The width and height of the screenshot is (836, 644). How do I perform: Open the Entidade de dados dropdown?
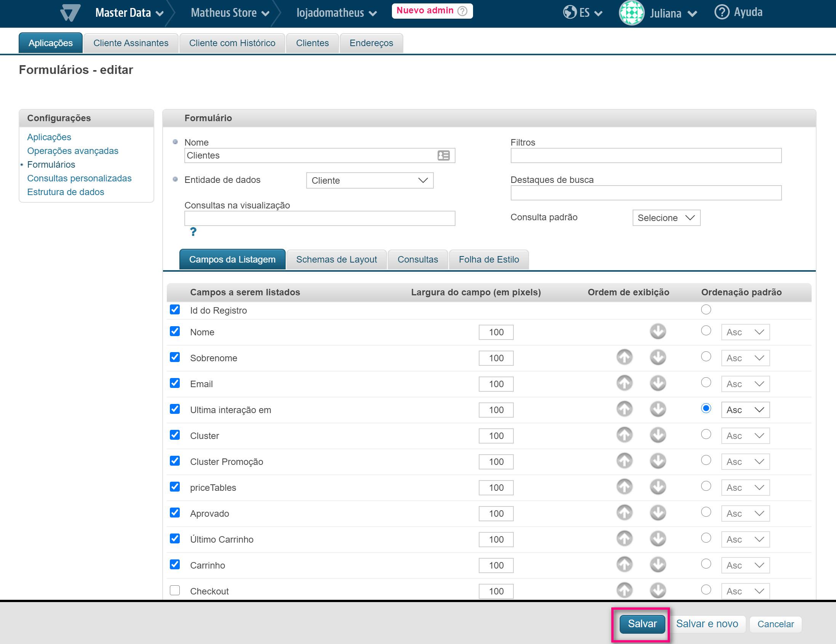coord(369,180)
